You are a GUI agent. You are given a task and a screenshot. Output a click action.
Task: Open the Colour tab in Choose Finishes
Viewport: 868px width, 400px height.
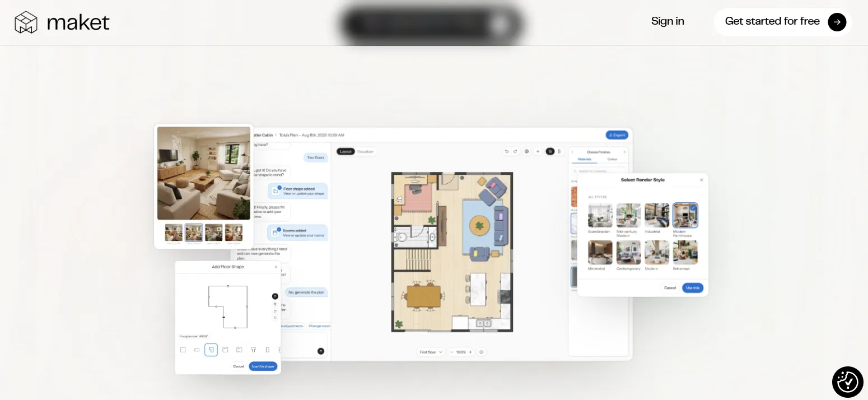pyautogui.click(x=612, y=159)
